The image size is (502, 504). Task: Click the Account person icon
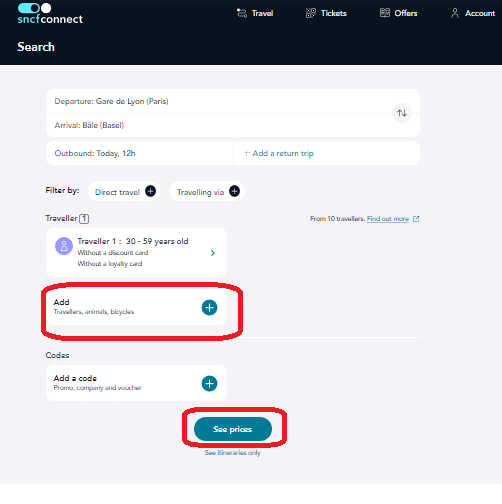pos(455,13)
